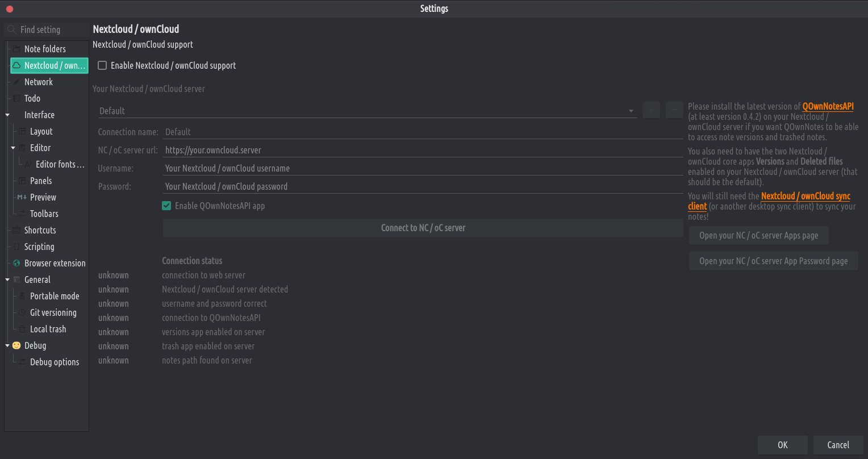The width and height of the screenshot is (868, 459).
Task: Click the Browser extension globe icon
Action: point(16,263)
